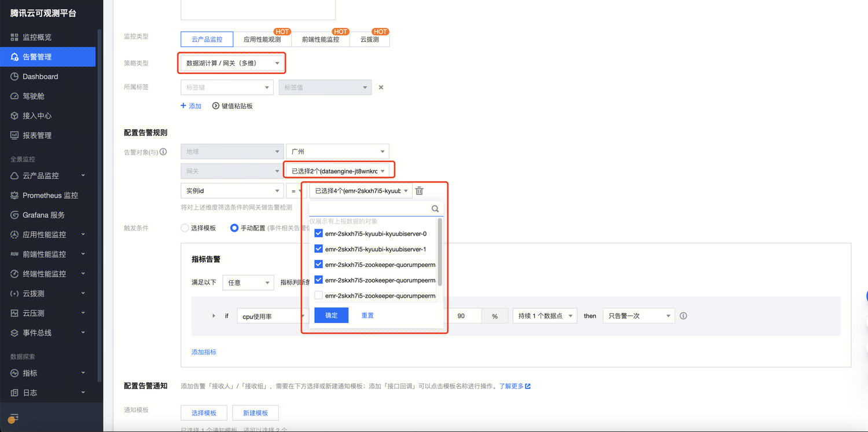The height and width of the screenshot is (432, 868).
Task: Uncheck emr-2skxh7i5-kyuubi-kyuubiserver-0
Action: (x=318, y=233)
